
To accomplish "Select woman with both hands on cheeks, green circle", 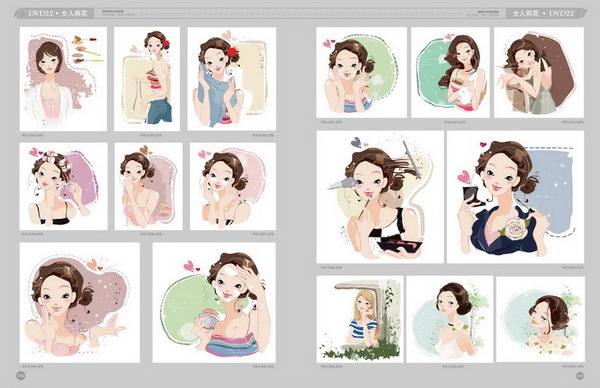I will 362,72.
